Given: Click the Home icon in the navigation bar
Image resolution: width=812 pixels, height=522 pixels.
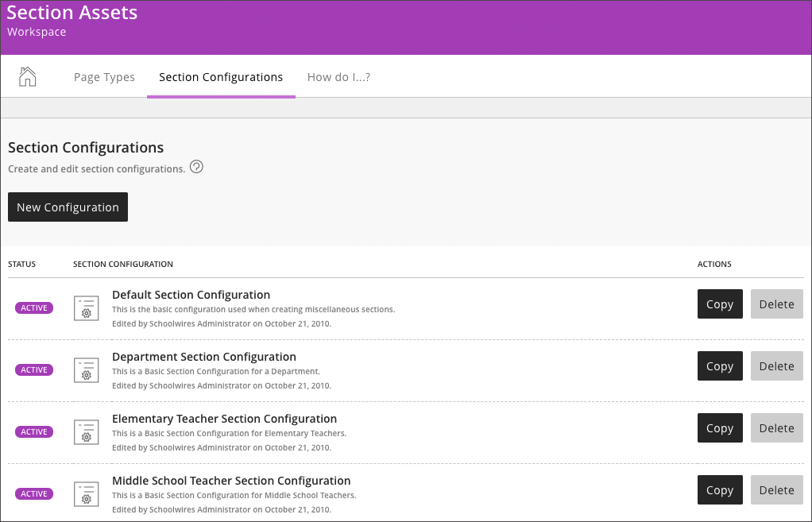Looking at the screenshot, I should 27,76.
